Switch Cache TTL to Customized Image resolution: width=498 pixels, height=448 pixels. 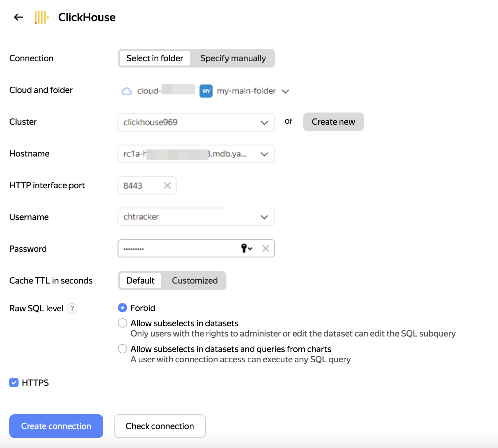point(194,281)
